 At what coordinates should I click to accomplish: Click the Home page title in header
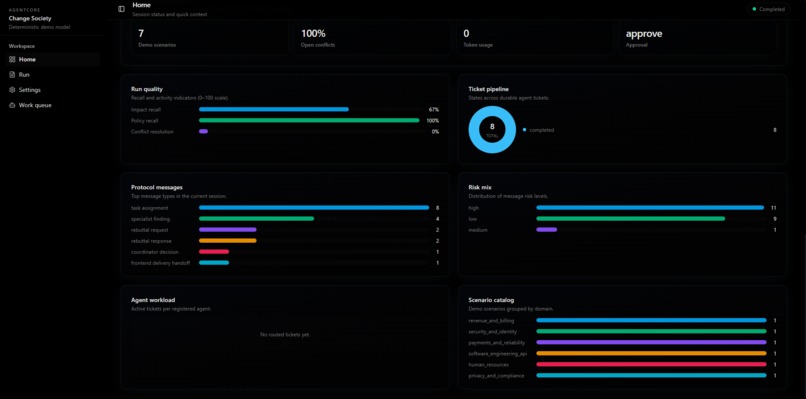141,5
